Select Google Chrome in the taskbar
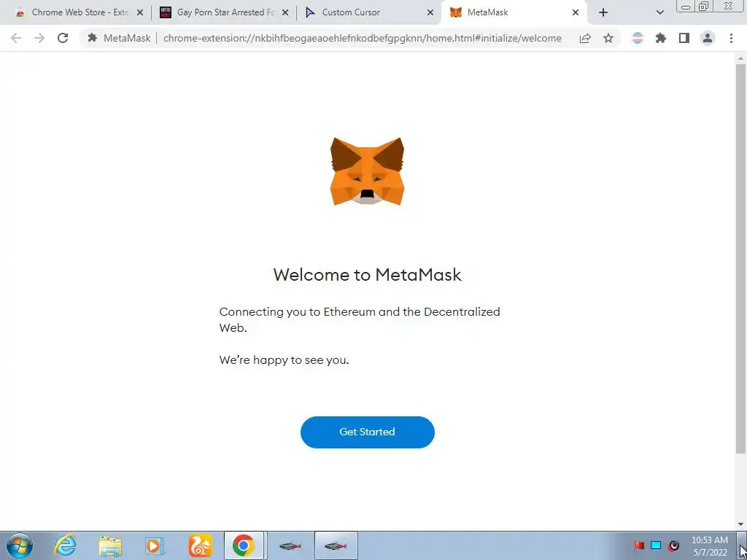 click(x=244, y=545)
